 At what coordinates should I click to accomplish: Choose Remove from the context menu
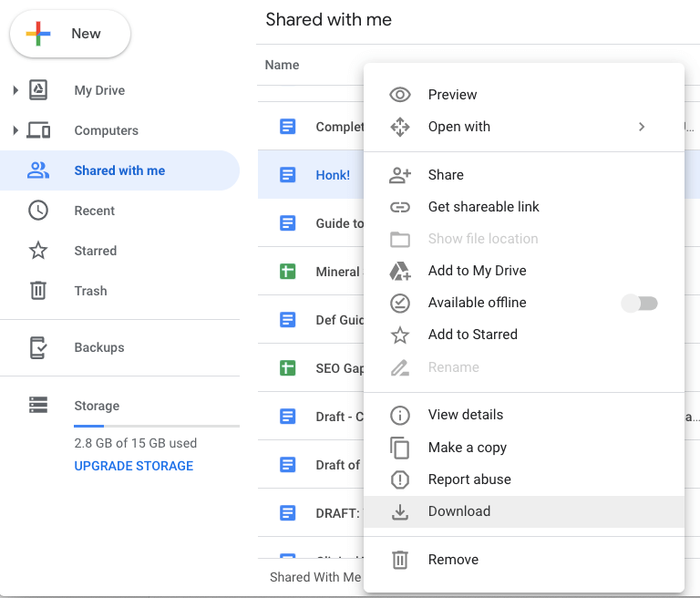453,560
